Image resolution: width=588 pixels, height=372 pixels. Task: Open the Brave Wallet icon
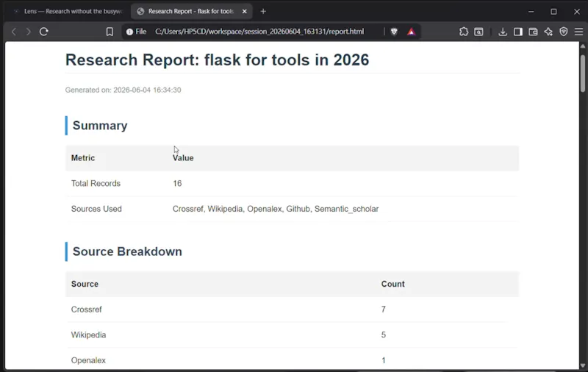(x=533, y=32)
